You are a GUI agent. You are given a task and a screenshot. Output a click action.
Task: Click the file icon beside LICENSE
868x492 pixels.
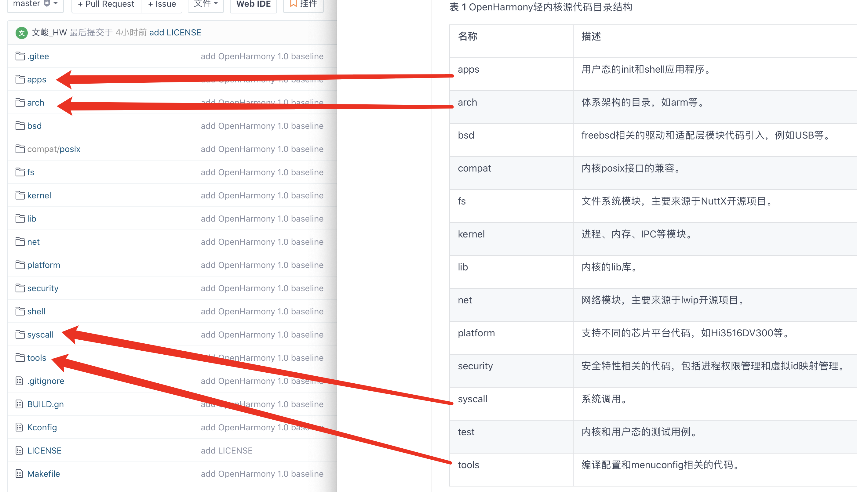click(19, 450)
